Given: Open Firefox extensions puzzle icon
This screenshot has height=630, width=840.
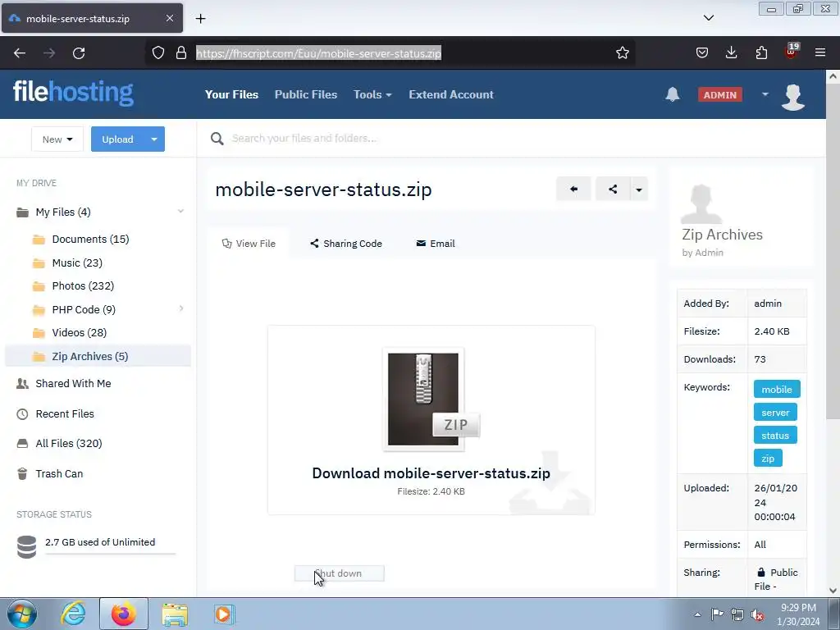Looking at the screenshot, I should [x=761, y=52].
